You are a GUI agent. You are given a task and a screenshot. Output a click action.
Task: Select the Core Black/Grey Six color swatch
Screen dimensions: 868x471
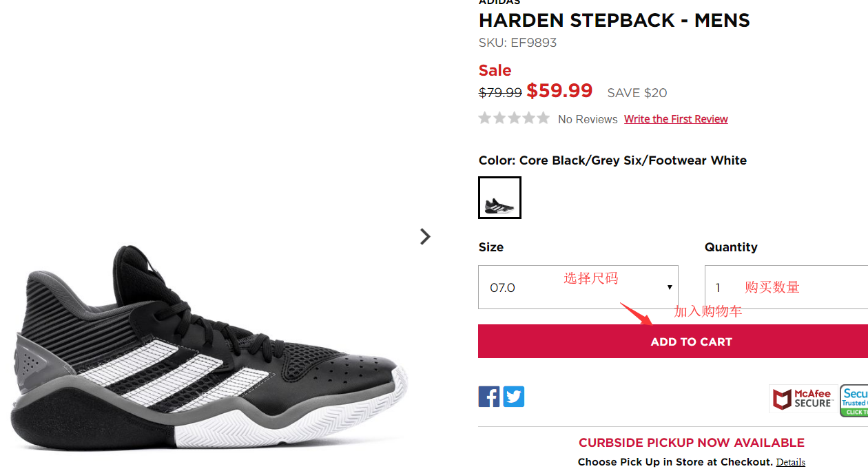click(499, 198)
